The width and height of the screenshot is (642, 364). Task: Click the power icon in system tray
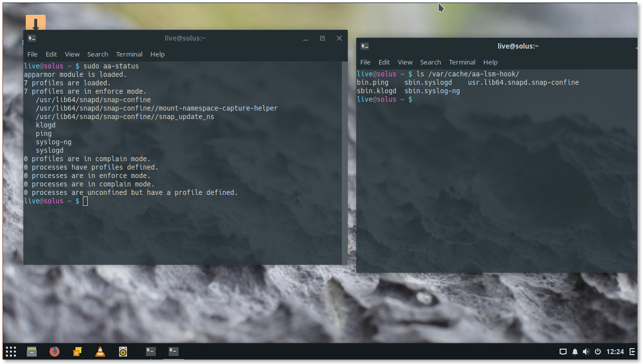598,352
